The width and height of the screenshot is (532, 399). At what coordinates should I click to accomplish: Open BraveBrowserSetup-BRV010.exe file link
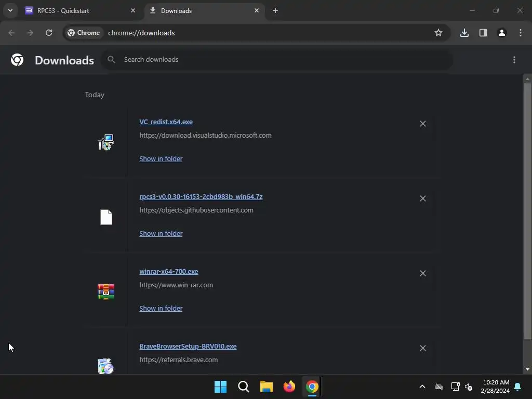click(x=188, y=347)
